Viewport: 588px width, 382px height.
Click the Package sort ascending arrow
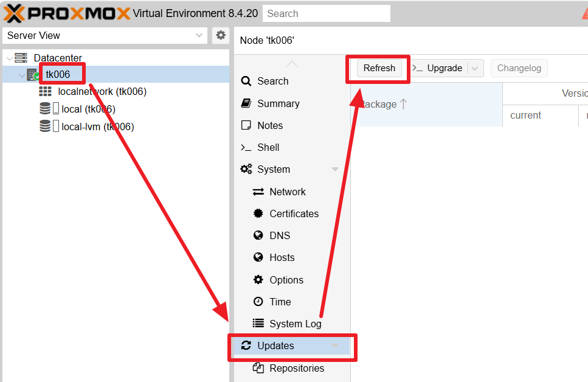click(x=404, y=104)
